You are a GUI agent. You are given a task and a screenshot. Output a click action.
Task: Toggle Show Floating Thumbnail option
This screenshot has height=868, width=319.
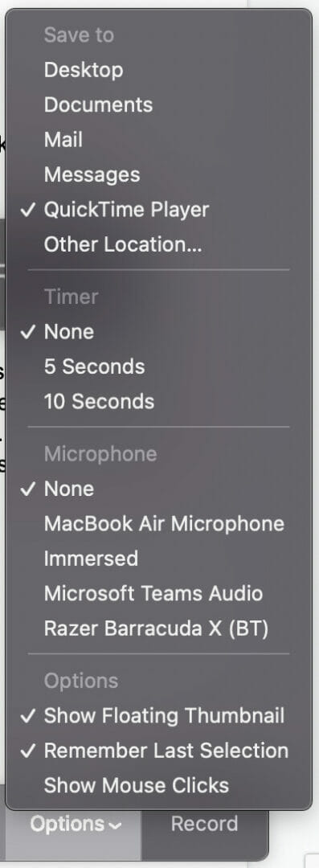click(159, 716)
